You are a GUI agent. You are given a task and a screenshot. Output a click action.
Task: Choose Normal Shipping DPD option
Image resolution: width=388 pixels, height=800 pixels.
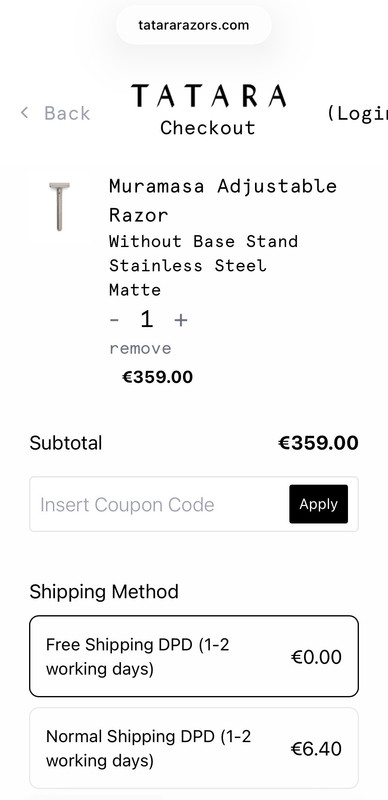tap(194, 748)
